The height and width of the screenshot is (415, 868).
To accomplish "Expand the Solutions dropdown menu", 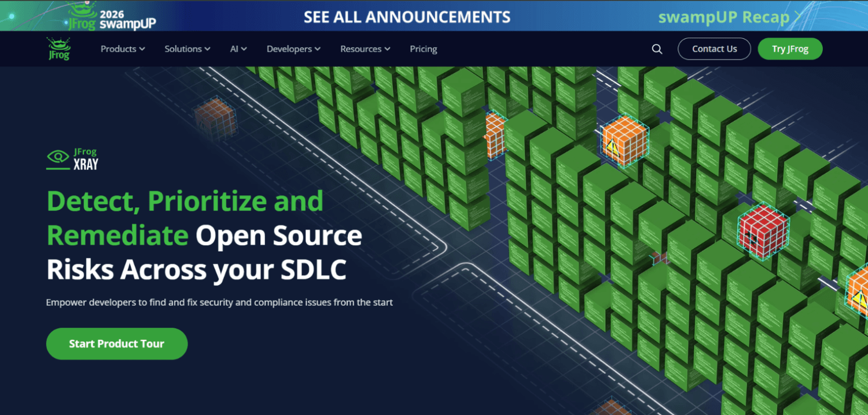I will 187,49.
